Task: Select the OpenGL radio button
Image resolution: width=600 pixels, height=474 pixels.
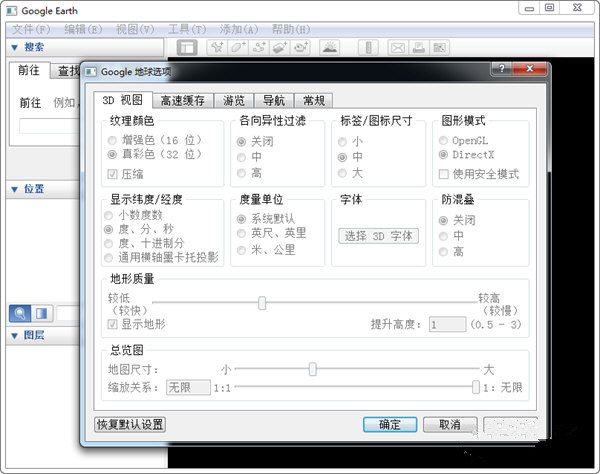Action: click(443, 140)
